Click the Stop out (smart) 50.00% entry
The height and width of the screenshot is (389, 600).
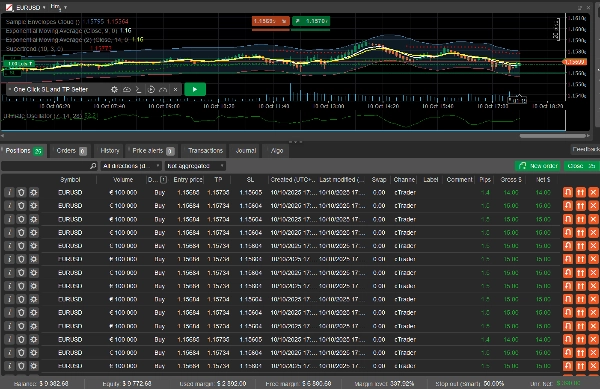click(x=470, y=384)
